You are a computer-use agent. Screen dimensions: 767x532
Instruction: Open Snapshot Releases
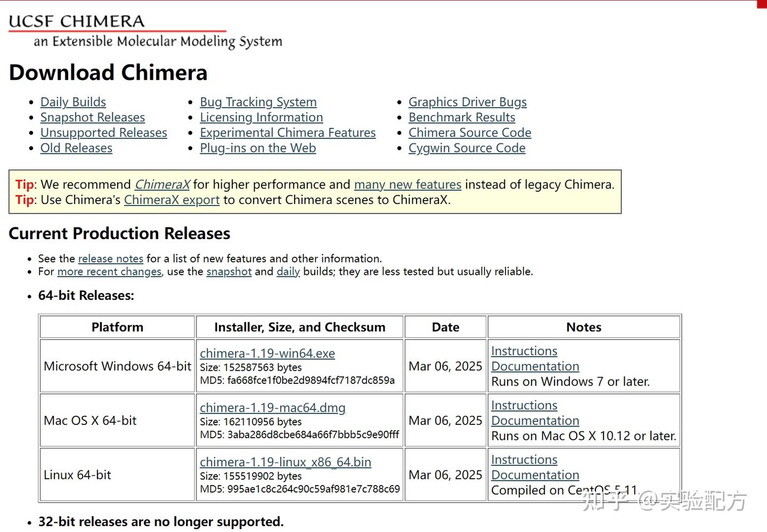click(x=92, y=117)
